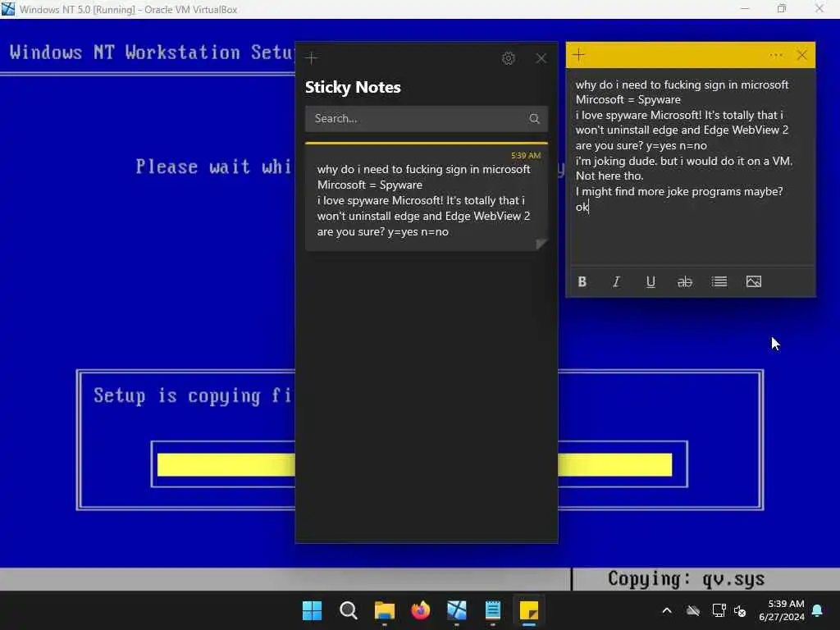The height and width of the screenshot is (630, 840).
Task: Restore down the VirtualBox window
Action: pyautogui.click(x=782, y=9)
